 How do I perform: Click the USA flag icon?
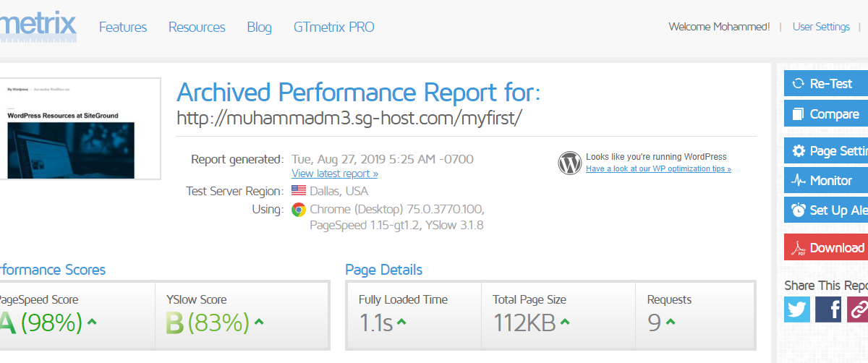(298, 191)
